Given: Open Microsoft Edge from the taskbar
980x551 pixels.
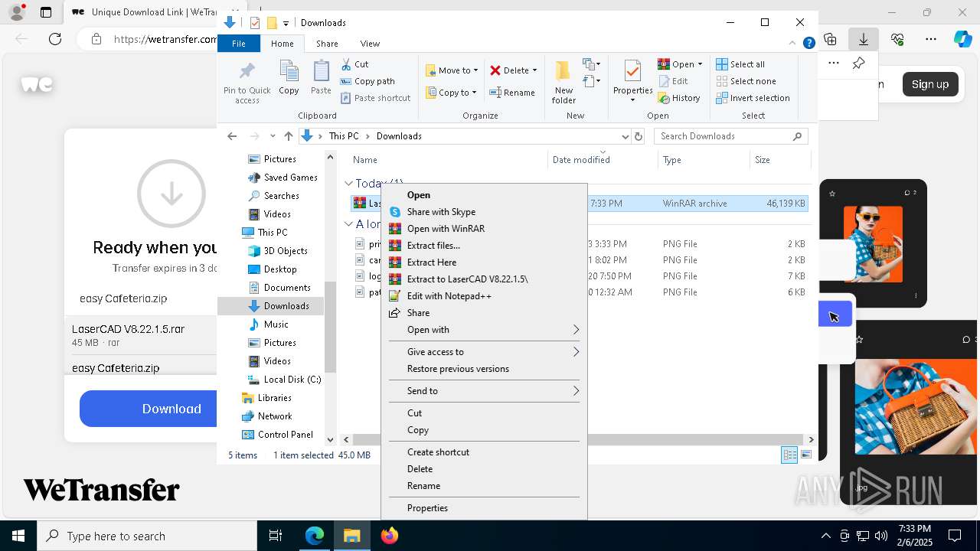Looking at the screenshot, I should [x=315, y=536].
